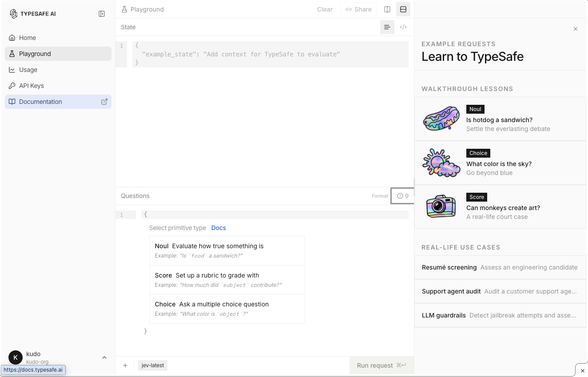Toggle State panel to text view
588x377 pixels.
(x=387, y=27)
